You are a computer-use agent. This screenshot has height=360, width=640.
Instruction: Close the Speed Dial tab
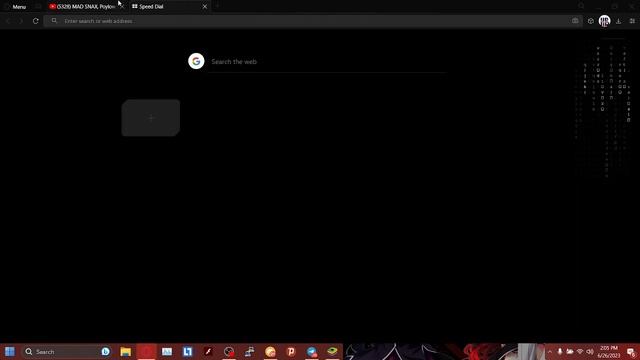click(x=205, y=7)
